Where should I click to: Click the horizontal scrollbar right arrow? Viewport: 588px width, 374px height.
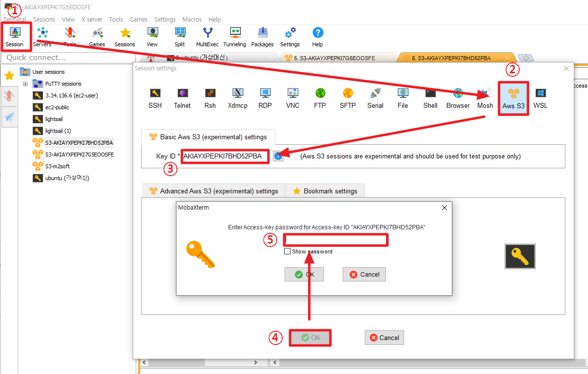[x=255, y=362]
